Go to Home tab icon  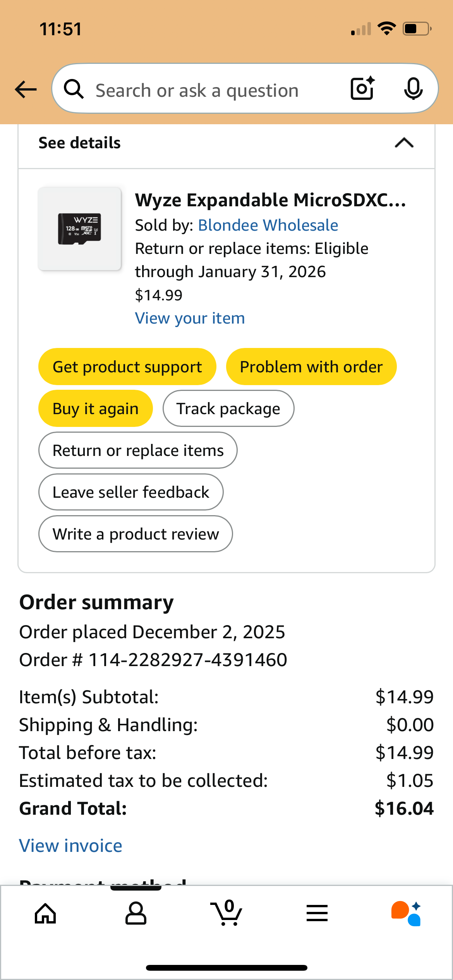coord(45,913)
